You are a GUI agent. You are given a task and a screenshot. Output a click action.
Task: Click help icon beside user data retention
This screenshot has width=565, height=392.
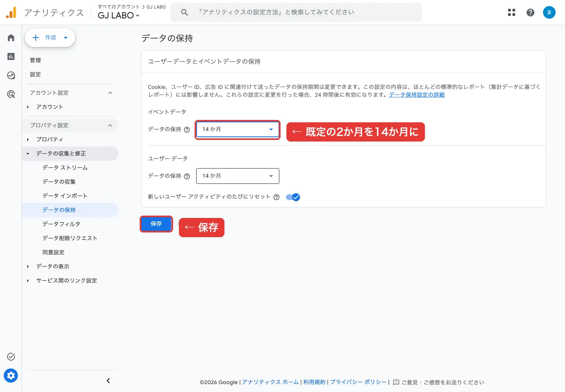coord(187,176)
